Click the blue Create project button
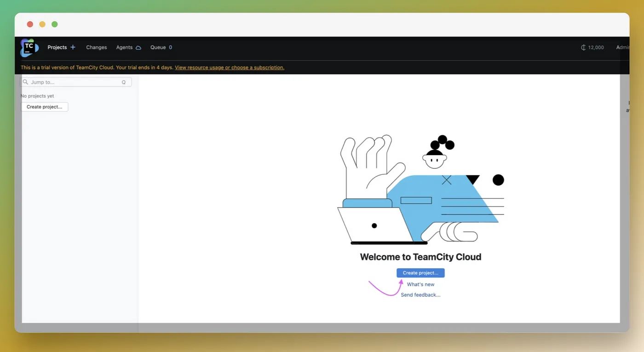The width and height of the screenshot is (644, 352). (x=420, y=273)
